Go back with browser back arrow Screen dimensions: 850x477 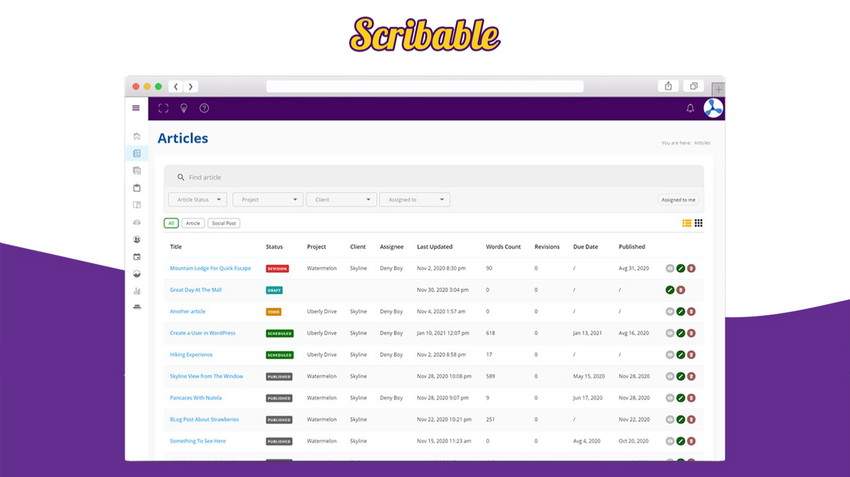[x=176, y=86]
